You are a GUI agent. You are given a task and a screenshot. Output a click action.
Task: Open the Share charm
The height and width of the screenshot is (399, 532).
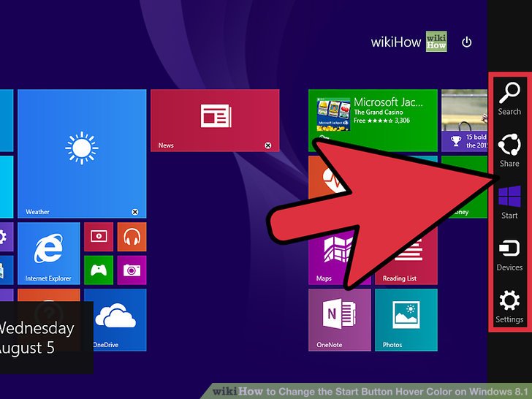509,151
